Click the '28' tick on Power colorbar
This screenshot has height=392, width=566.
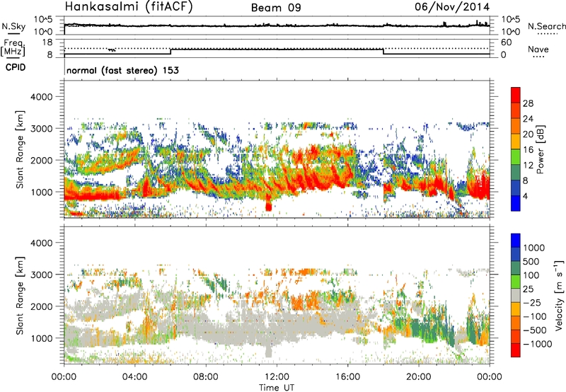(x=528, y=103)
